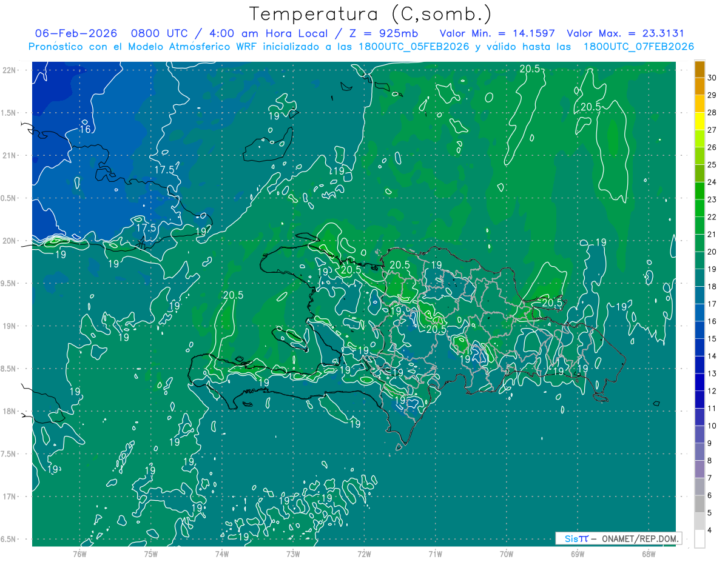This screenshot has width=728, height=562.
Task: Select the valid-until time "1800UTC_07FEB2026"
Action: [639, 47]
